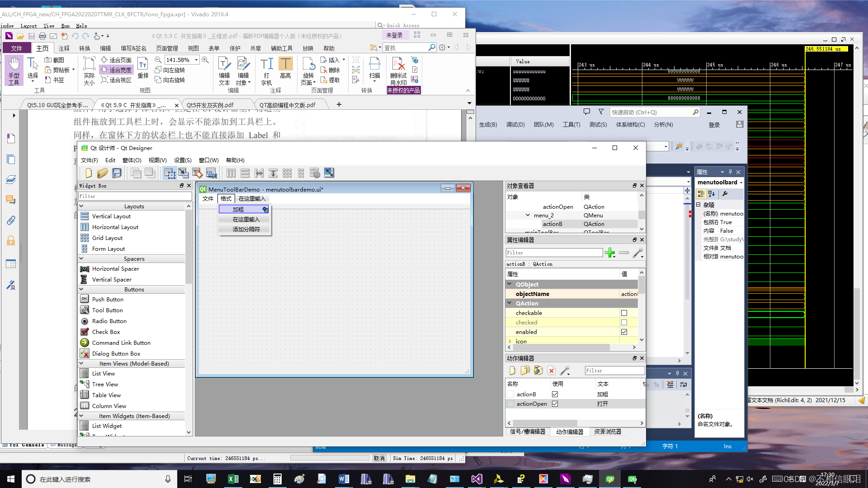Enable the checkable property for the QAction
Screen dimensions: 868x488
pyautogui.click(x=624, y=313)
